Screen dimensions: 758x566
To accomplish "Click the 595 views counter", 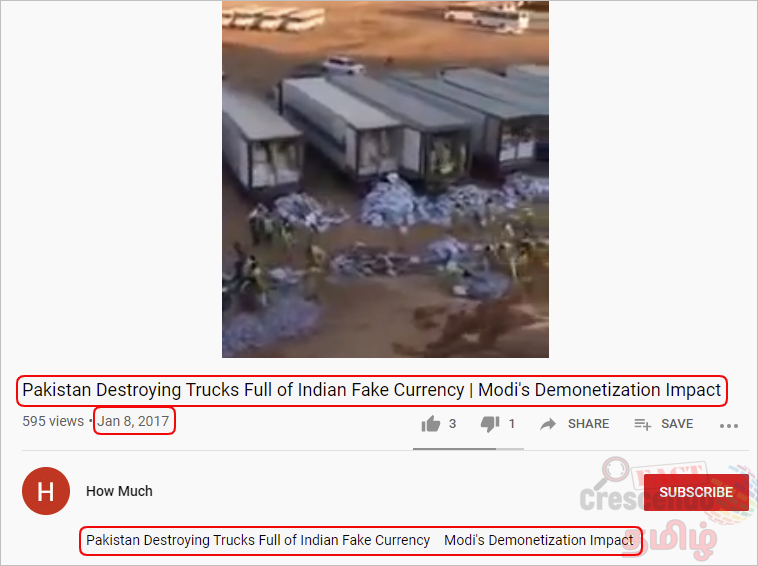I will (53, 421).
